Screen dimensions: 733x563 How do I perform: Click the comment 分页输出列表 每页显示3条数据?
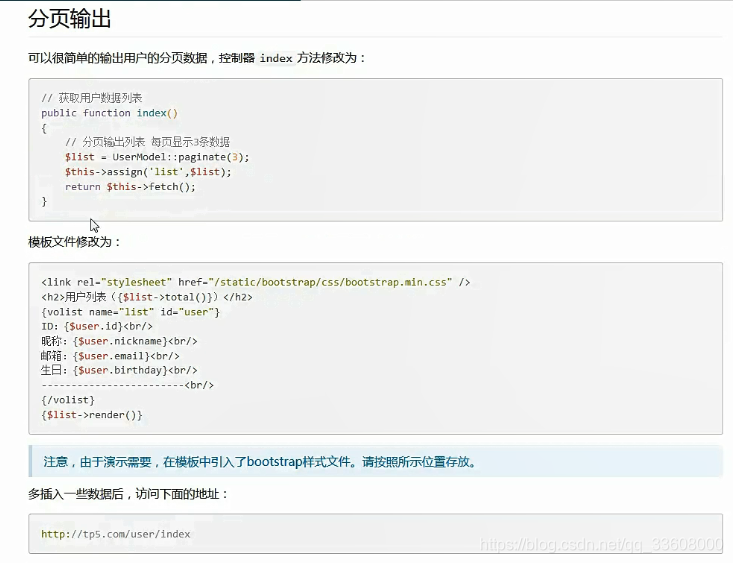147,142
